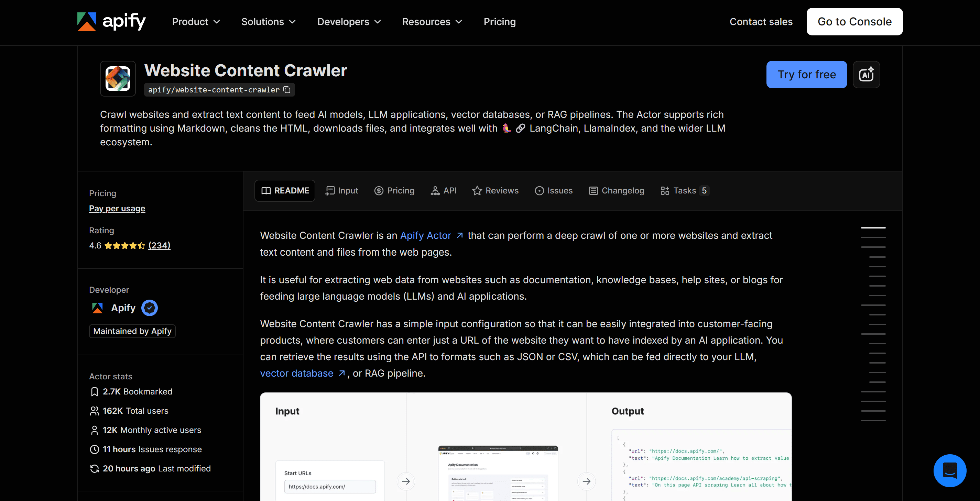Screen dimensions: 980x501
Task: Click the Start URLs field showing docs.apify.com
Action: 330,487
